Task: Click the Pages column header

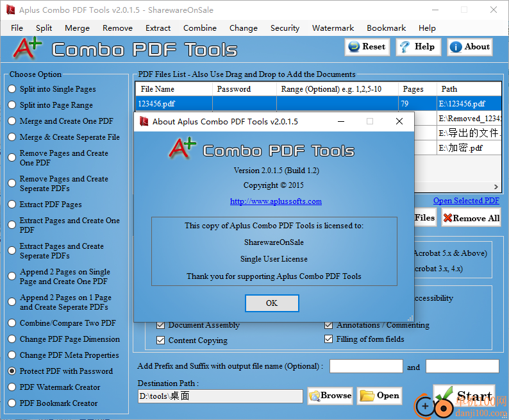Action: [417, 89]
